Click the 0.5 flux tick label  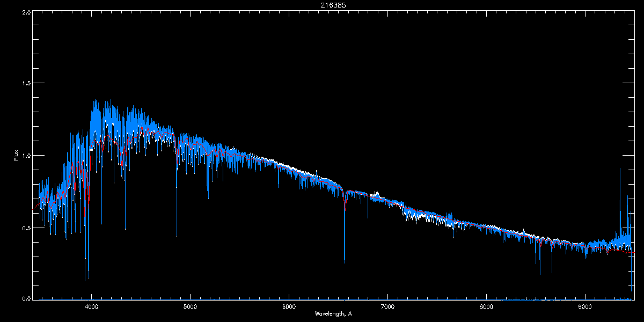click(25, 228)
